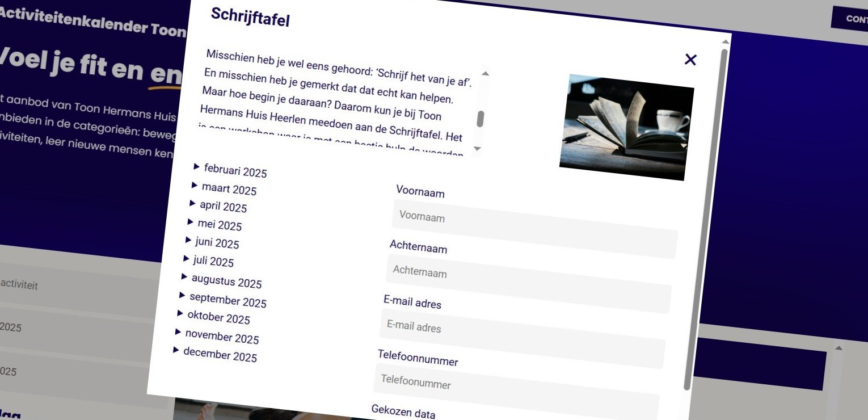Close the Schrijftafel popup with the X
Screen dimensions: 868x420
pyautogui.click(x=690, y=60)
